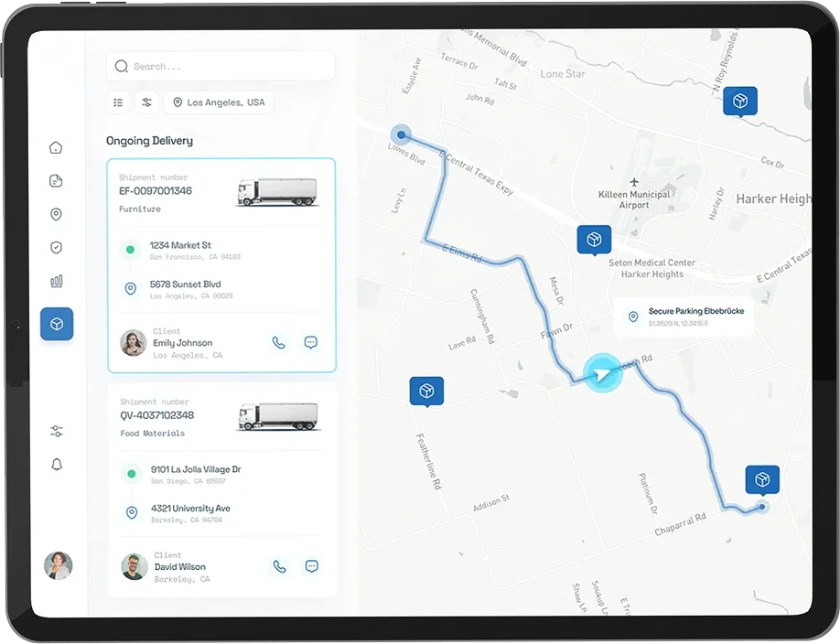840x644 pixels.
Task: Open the location pin sidebar icon
Action: (x=56, y=215)
